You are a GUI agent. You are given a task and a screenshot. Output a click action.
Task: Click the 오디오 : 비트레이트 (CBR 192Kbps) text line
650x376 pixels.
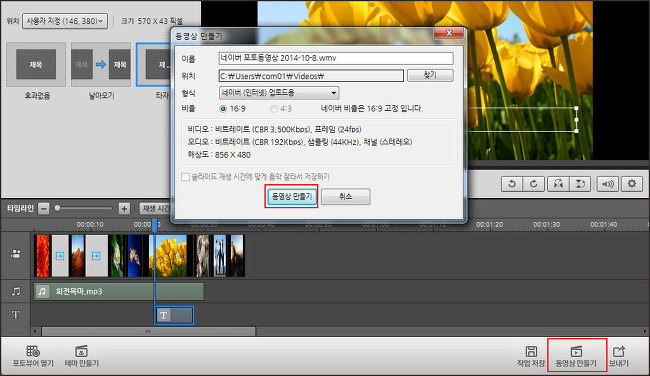(300, 142)
